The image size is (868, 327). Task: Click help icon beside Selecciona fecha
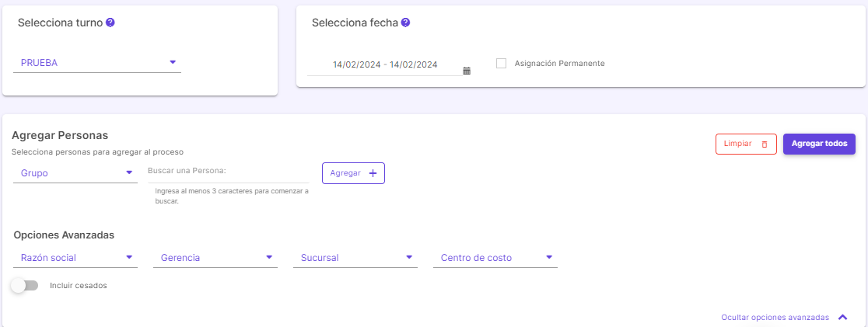tap(405, 23)
